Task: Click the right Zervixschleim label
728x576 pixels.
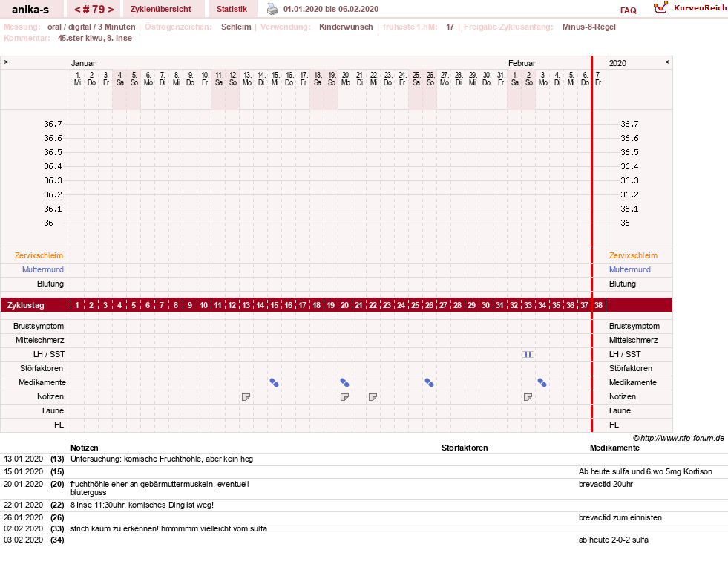Action: 633,255
